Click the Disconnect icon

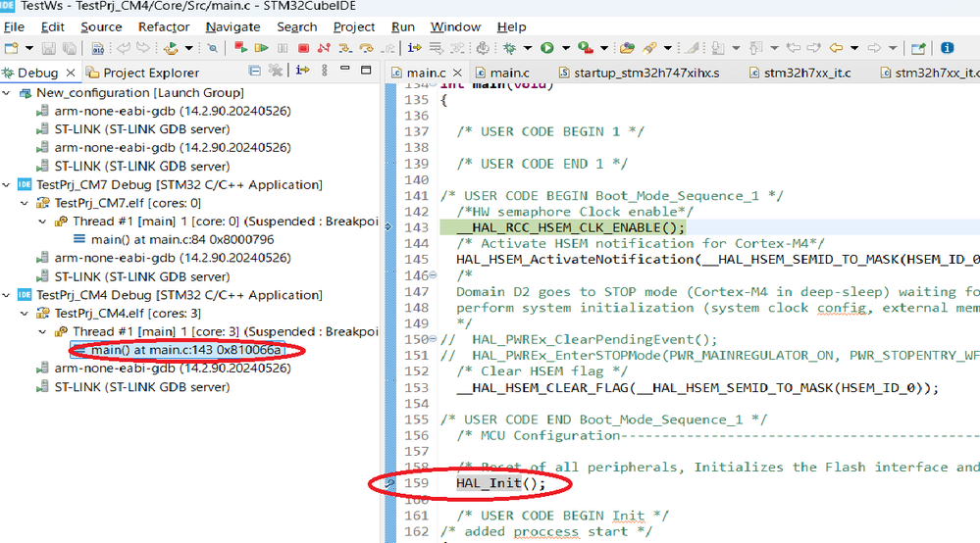click(x=324, y=48)
